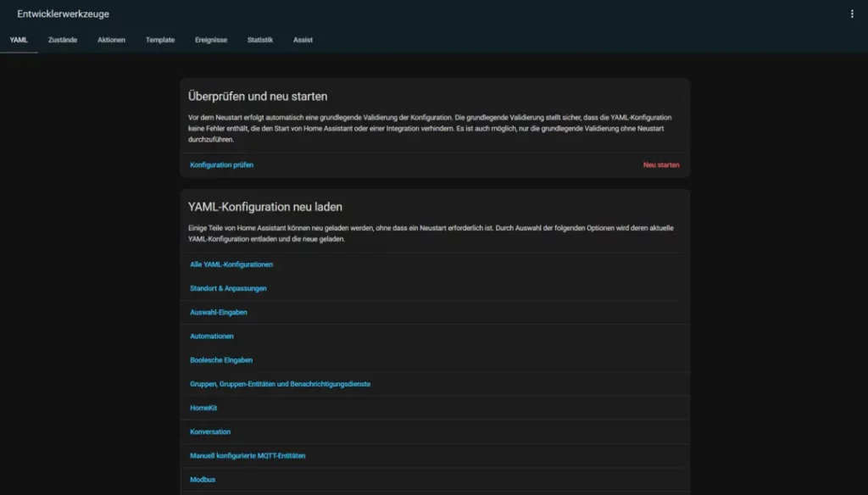Reload Standort & Anpassungen
The width and height of the screenshot is (868, 495).
point(227,288)
